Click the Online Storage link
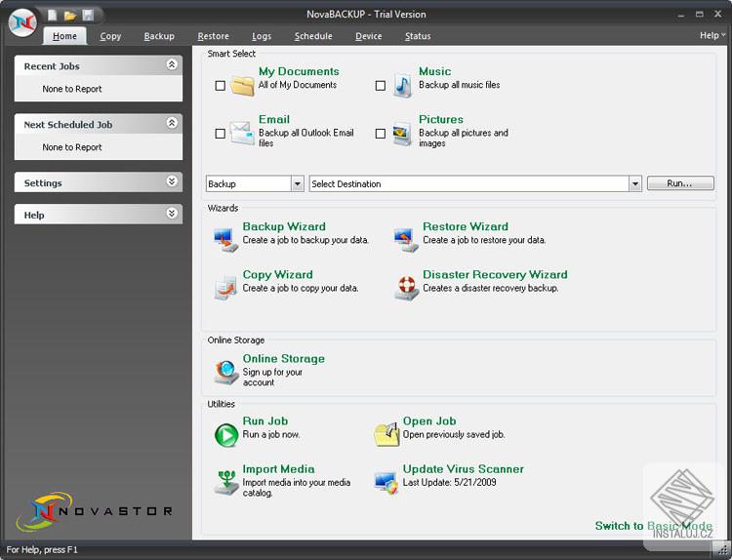Screen dimensions: 732x560 (284, 359)
